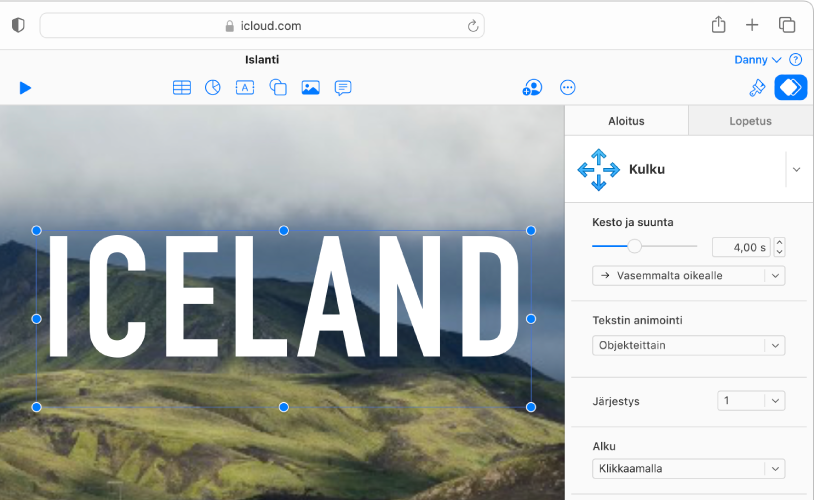
Task: Insert a text box
Action: pos(245,88)
